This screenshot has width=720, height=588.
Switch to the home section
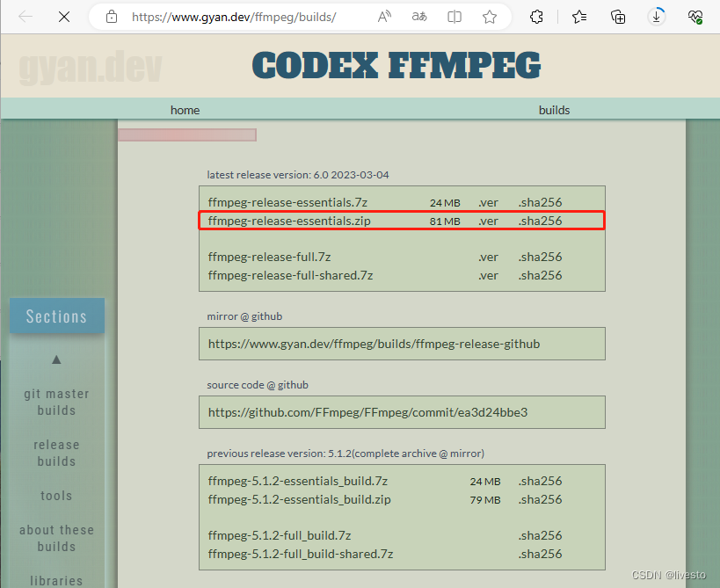185,110
